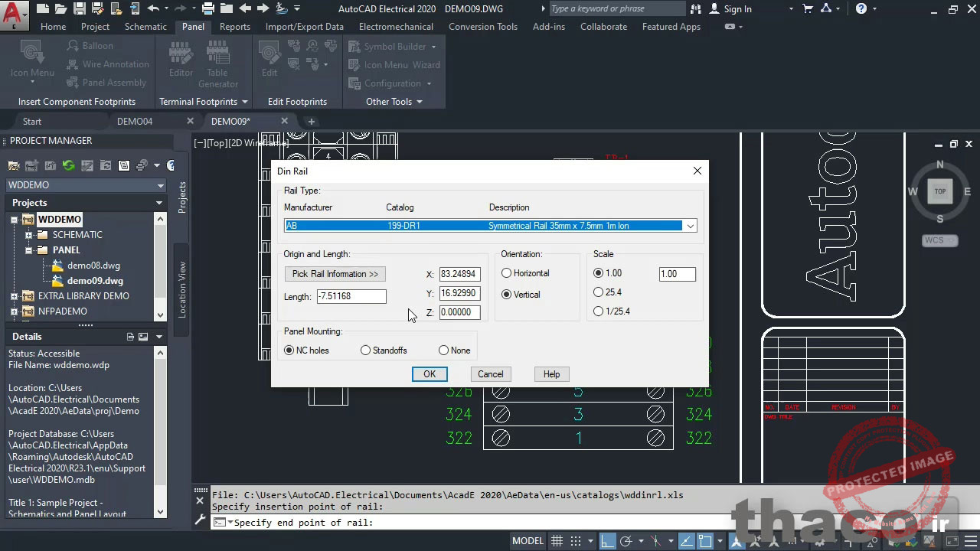This screenshot has height=551, width=980.
Task: Open the Icon Menu tool
Action: [31, 61]
